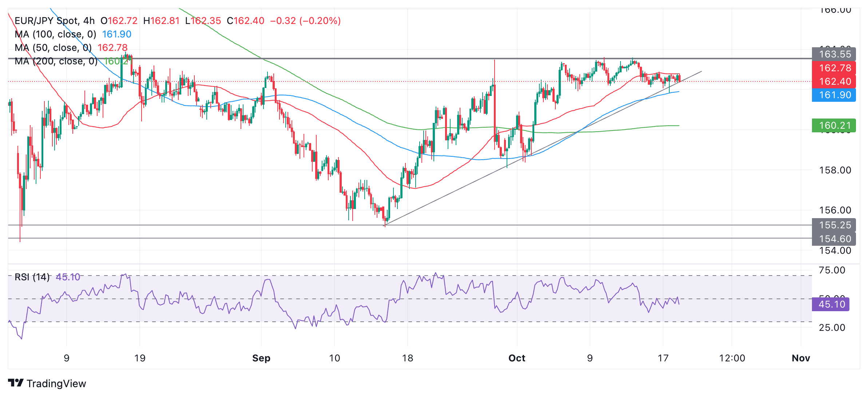This screenshot has height=397, width=868.
Task: Click the 154.60 support level label
Action: click(x=834, y=239)
